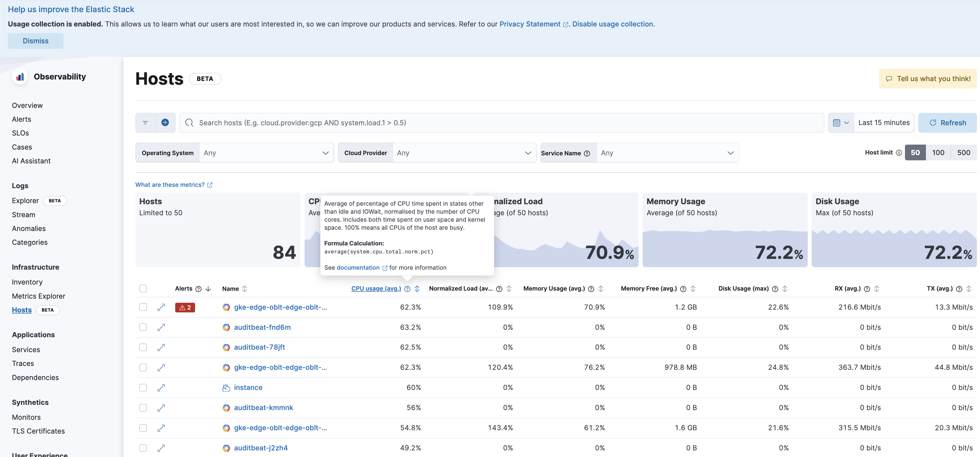980x457 pixels.
Task: Click Memory Usage column help icon
Action: click(x=591, y=289)
